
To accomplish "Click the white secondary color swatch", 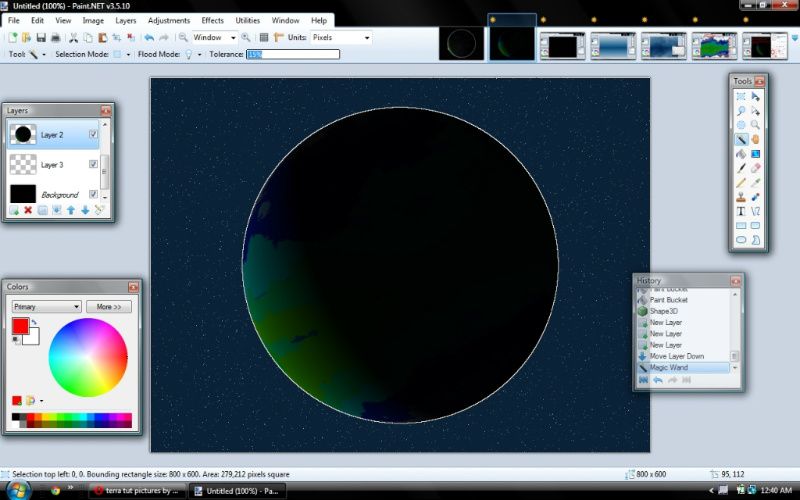I will click(34, 338).
